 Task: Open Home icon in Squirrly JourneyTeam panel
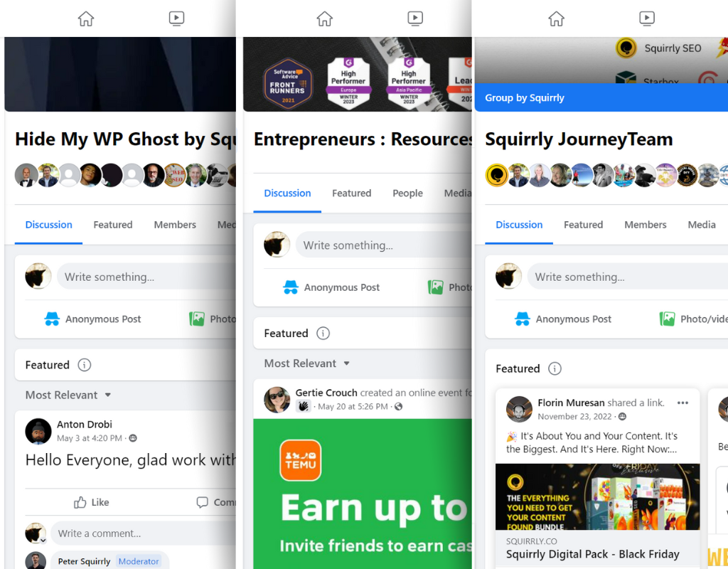coord(556,18)
